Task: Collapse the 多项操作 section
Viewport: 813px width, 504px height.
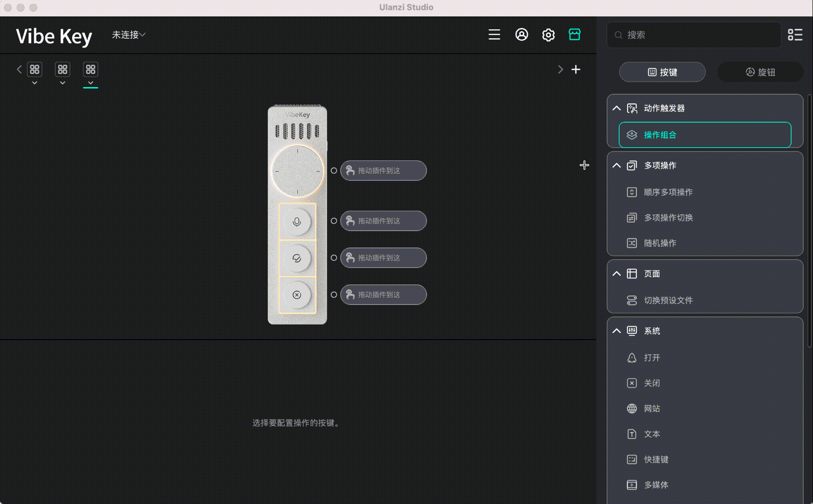Action: pos(616,165)
